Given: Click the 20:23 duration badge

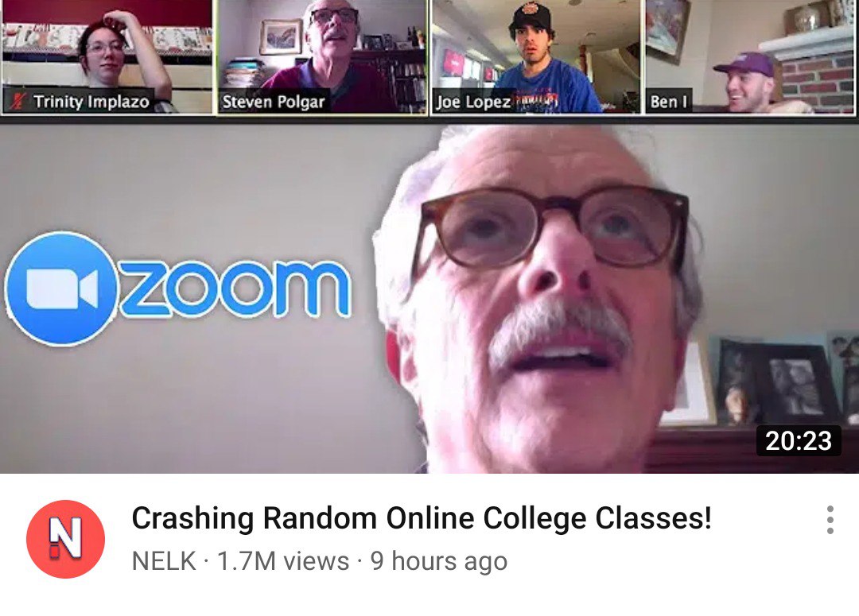Looking at the screenshot, I should point(799,441).
